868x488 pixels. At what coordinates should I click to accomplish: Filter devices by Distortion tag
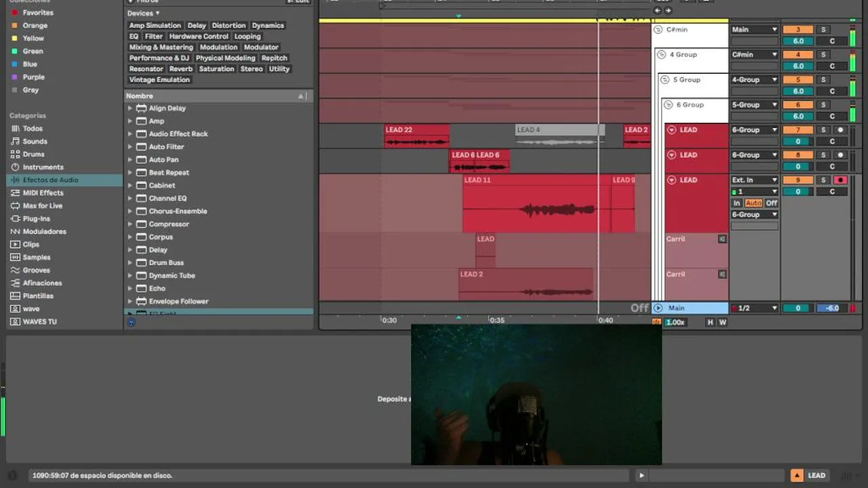229,25
